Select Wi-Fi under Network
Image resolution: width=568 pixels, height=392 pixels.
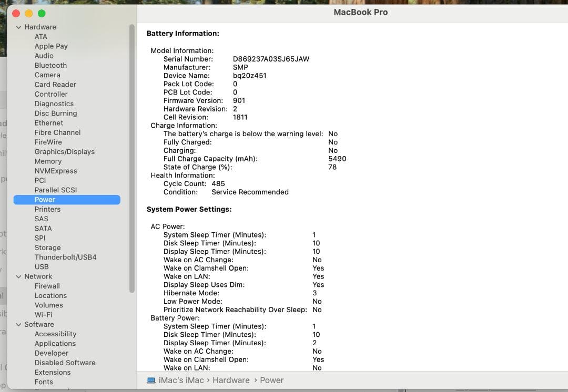point(43,314)
